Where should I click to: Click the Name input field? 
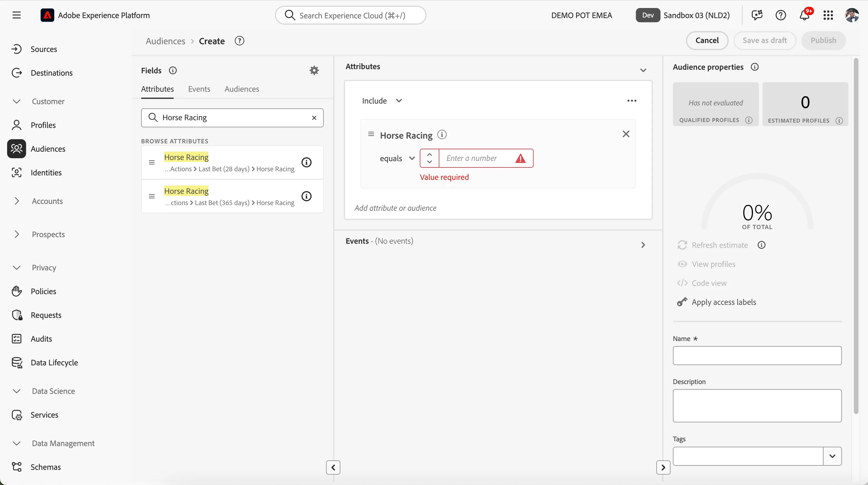[x=757, y=356]
